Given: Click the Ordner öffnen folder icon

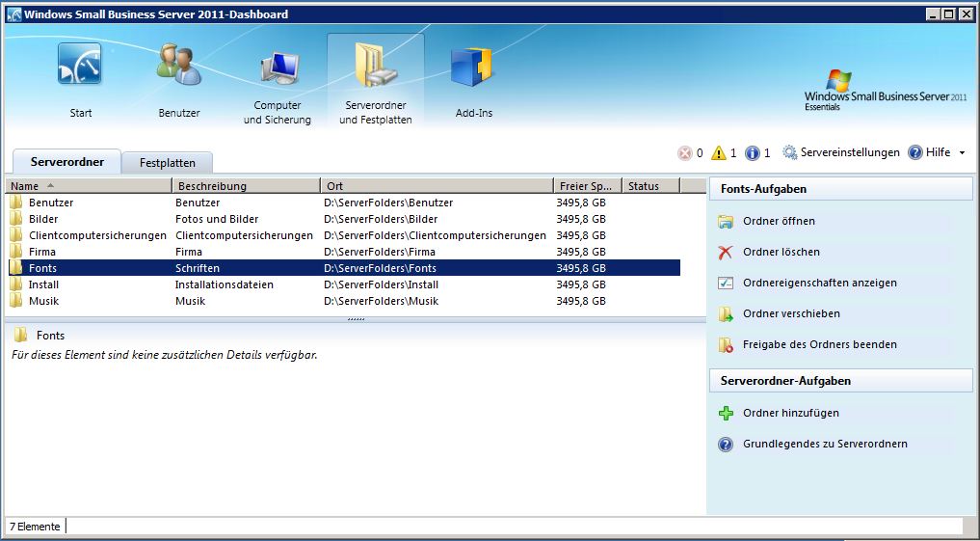Looking at the screenshot, I should [726, 222].
